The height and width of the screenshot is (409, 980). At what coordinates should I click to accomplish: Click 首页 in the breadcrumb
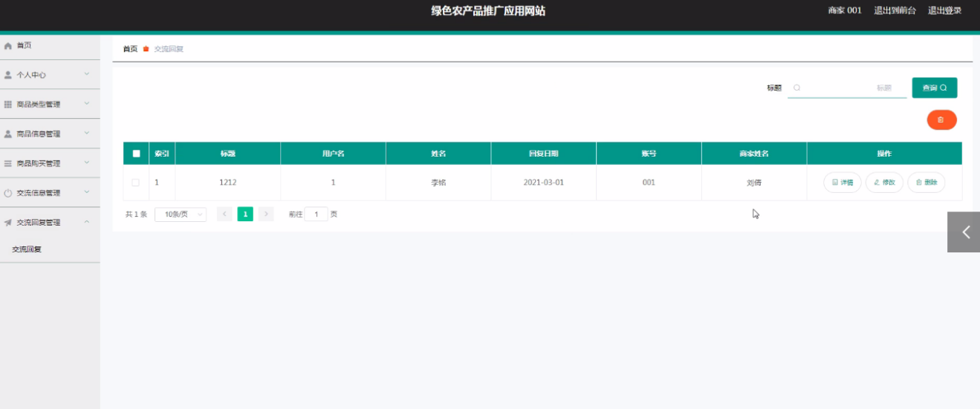point(130,49)
